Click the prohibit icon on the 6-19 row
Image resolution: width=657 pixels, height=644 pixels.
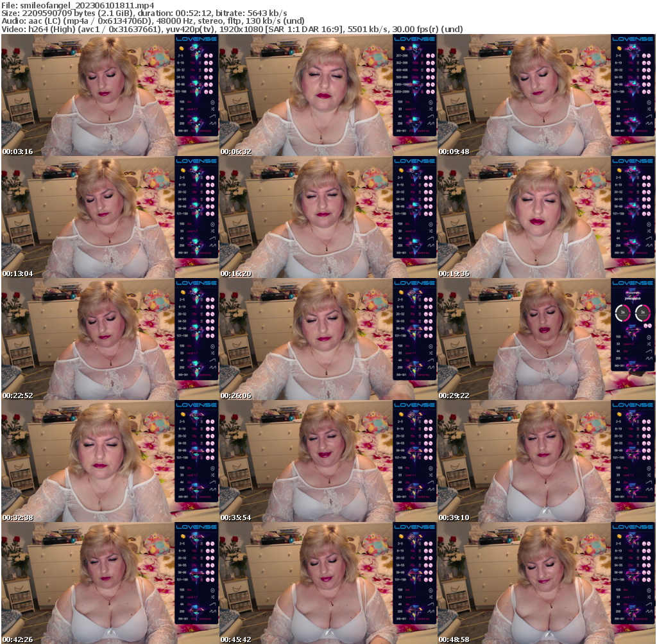click(x=211, y=63)
